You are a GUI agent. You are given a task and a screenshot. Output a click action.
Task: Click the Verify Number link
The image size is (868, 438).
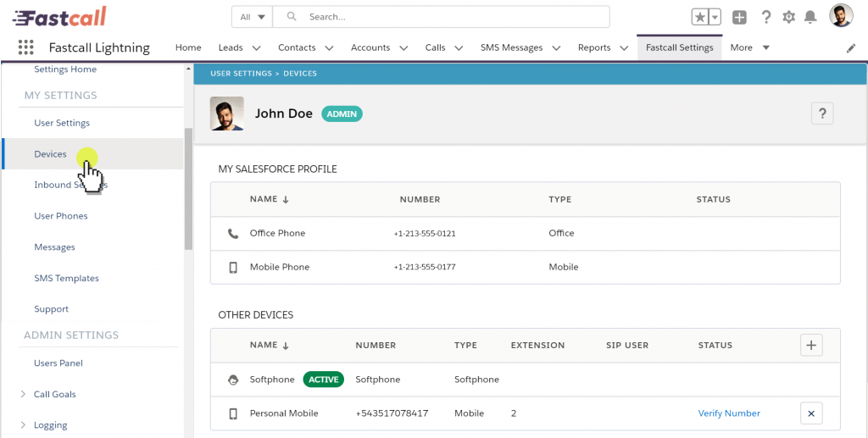coord(729,413)
